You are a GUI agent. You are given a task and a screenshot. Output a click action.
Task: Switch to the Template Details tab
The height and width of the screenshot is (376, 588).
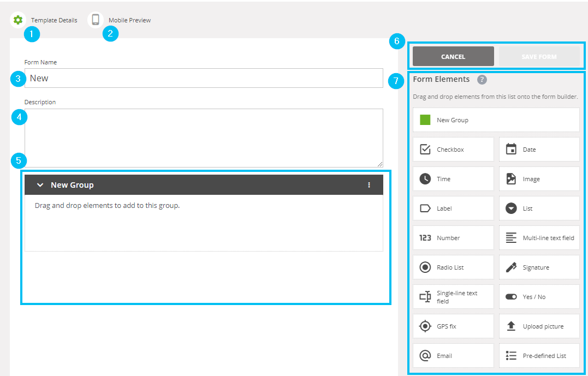[54, 20]
